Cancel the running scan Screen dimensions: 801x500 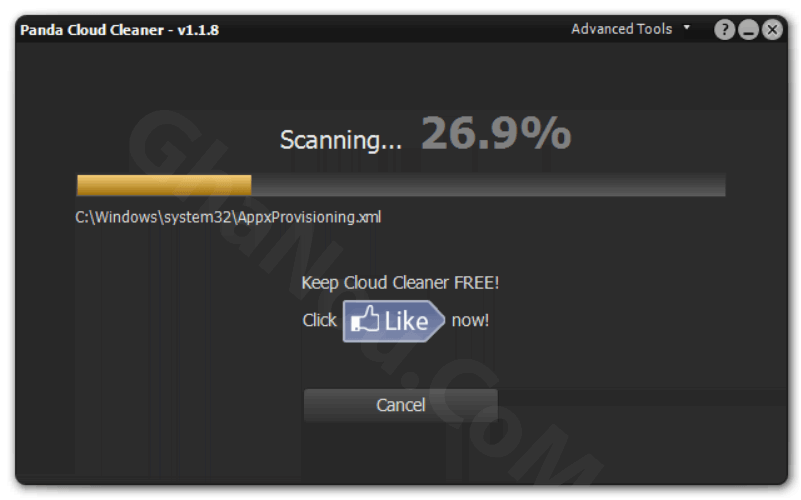click(x=400, y=405)
